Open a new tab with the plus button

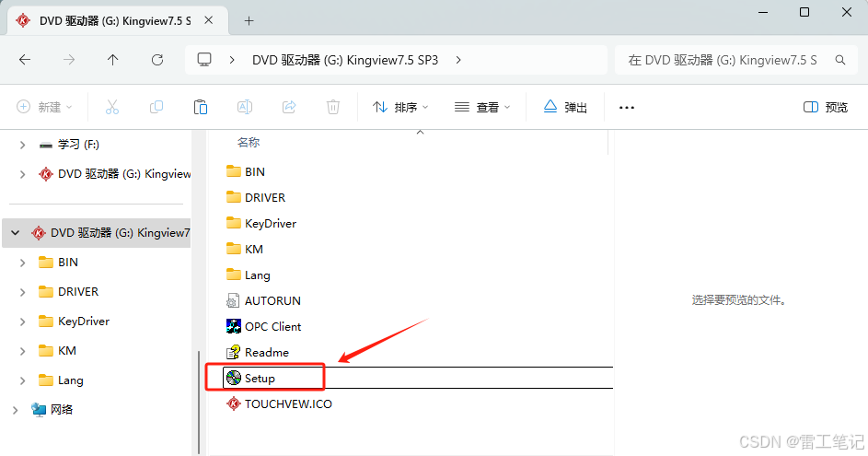[249, 21]
